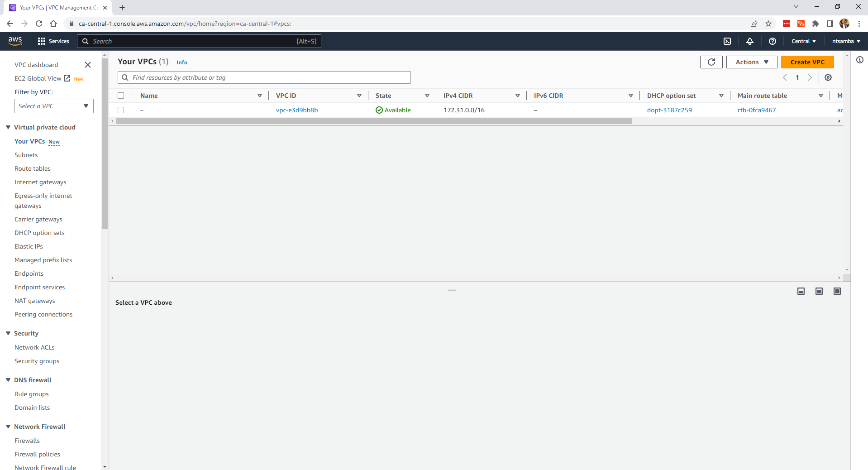The width and height of the screenshot is (868, 470).
Task: Collapse the Virtual private cloud section
Action: pyautogui.click(x=8, y=127)
